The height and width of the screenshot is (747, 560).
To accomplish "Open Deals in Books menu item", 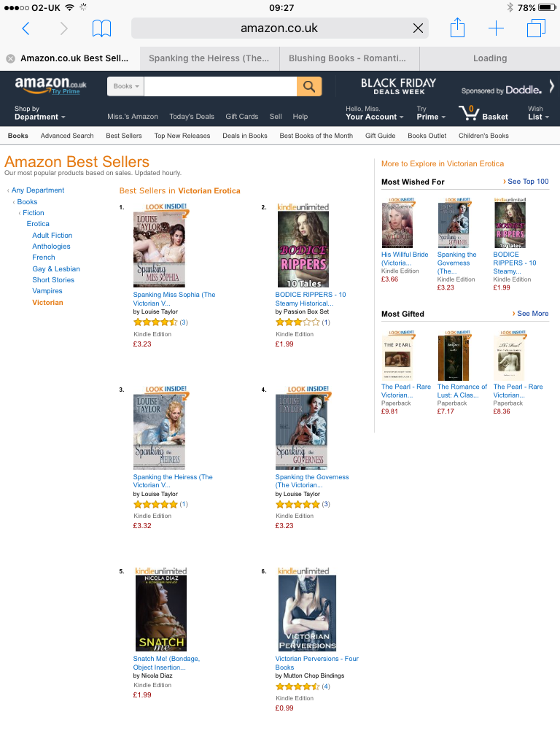I will [245, 136].
